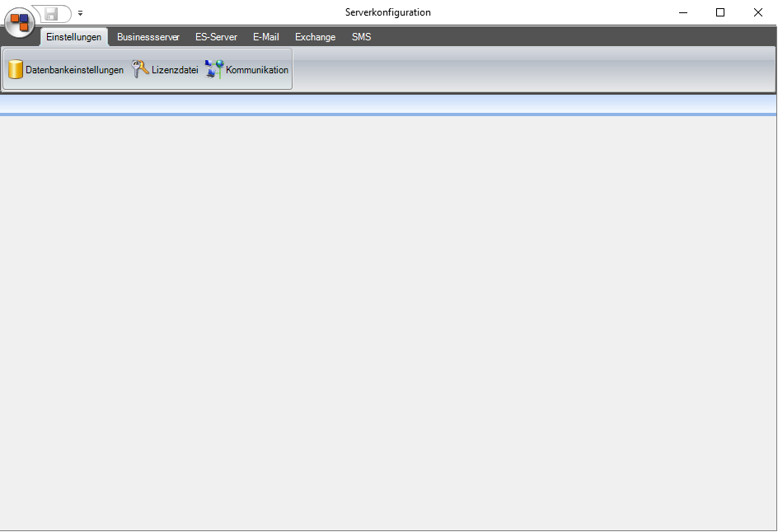Click the keys icon for Lizenzdatei
The image size is (778, 532).
pos(140,70)
